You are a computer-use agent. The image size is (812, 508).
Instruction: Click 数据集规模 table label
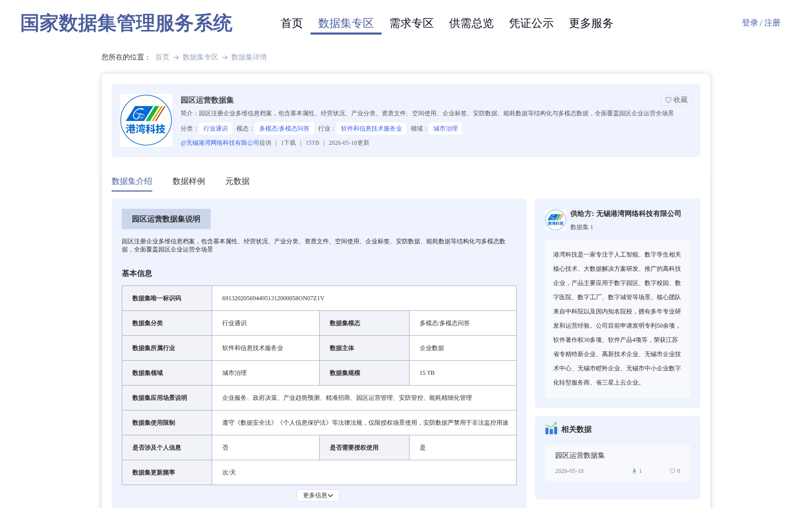pyautogui.click(x=345, y=373)
